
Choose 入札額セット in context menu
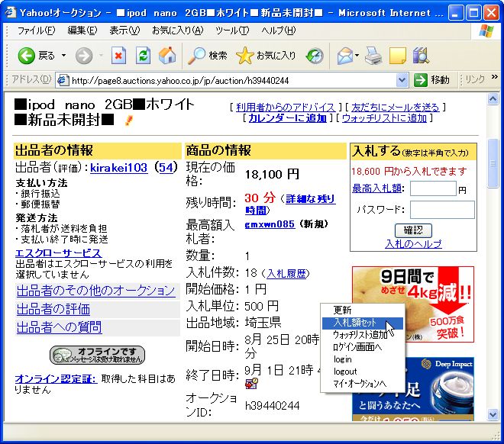363,323
